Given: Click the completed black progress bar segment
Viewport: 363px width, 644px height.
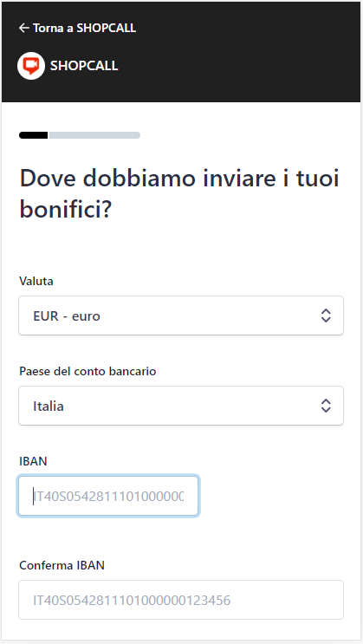Looking at the screenshot, I should coord(33,135).
